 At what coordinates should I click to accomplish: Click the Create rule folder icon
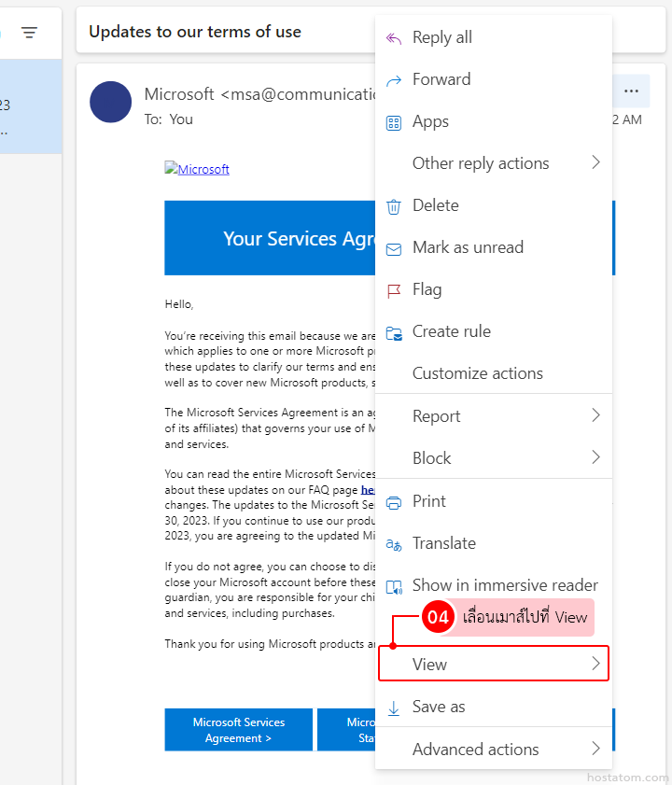(x=394, y=332)
